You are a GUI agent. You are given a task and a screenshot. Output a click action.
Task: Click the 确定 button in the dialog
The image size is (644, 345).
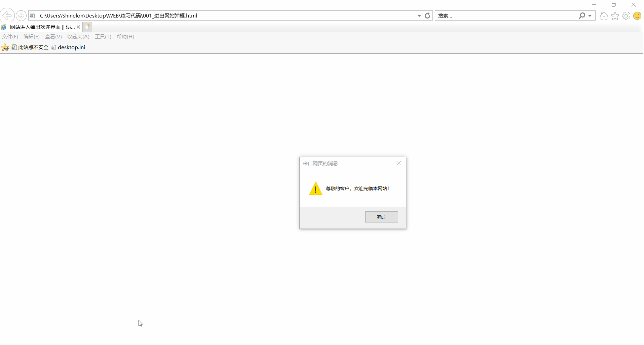click(x=381, y=217)
